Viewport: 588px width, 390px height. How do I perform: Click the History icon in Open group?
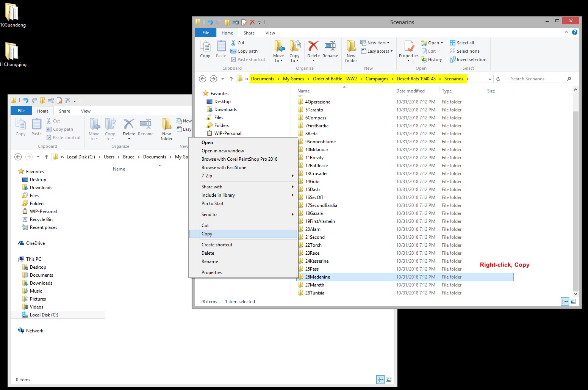(x=432, y=60)
